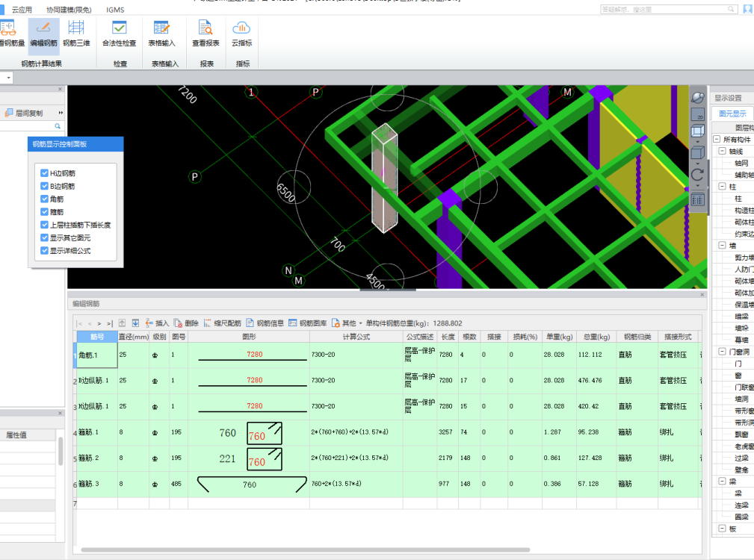This screenshot has width=754, height=560.
Task: Open 钢筋信息 panel
Action: pos(265,323)
